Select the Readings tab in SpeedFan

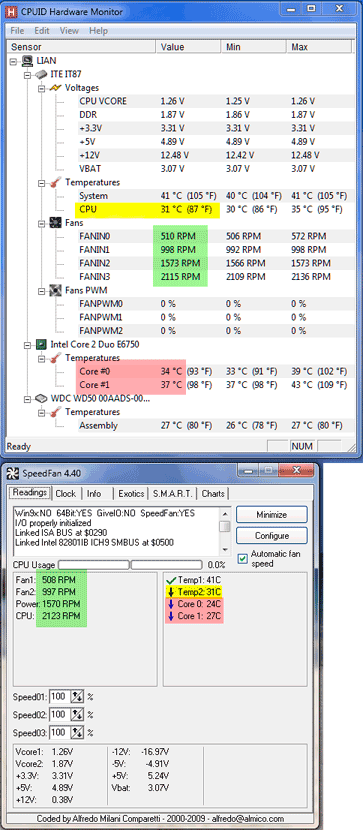(30, 493)
